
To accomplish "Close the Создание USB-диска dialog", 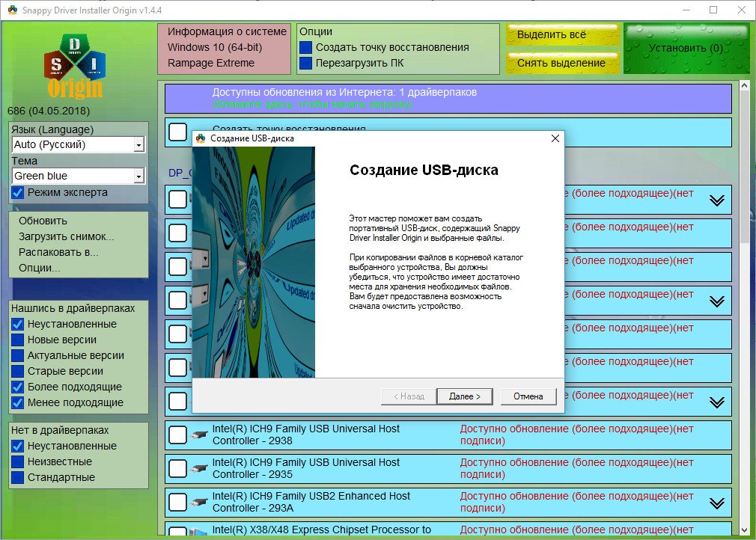I will coord(555,138).
